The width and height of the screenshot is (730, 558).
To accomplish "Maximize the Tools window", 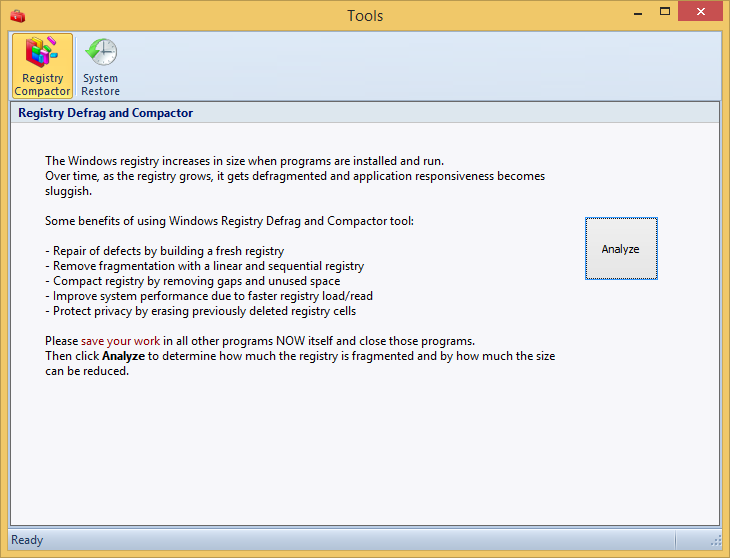I will [x=665, y=12].
